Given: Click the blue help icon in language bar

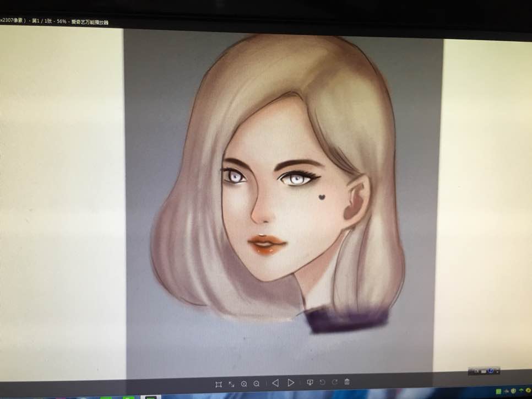Looking at the screenshot, I should (491, 371).
